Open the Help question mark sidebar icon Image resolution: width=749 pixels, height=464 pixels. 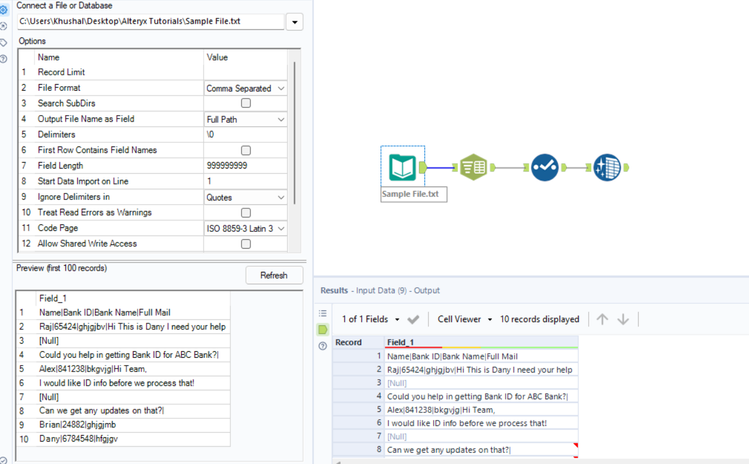click(3, 59)
